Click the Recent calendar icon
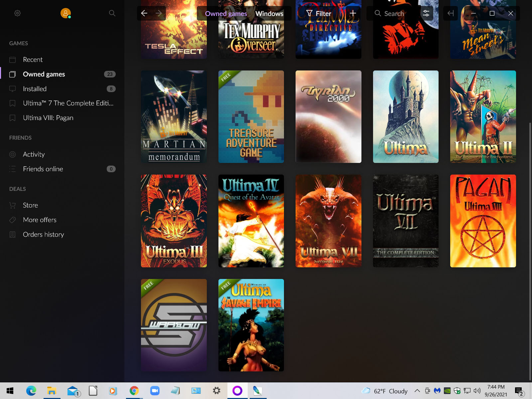 [13, 60]
